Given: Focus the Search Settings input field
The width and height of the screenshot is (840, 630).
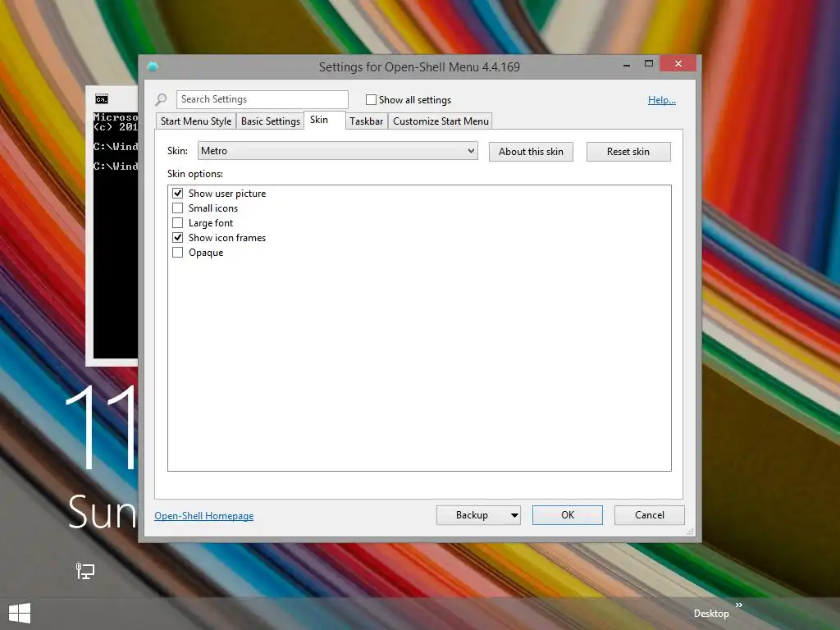Looking at the screenshot, I should click(x=262, y=99).
